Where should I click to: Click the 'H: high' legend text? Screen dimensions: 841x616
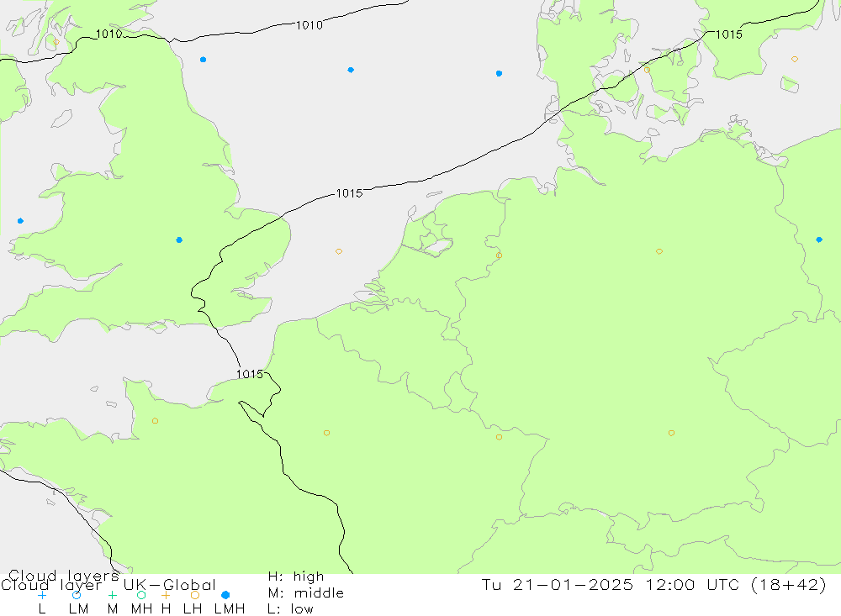click(x=296, y=577)
